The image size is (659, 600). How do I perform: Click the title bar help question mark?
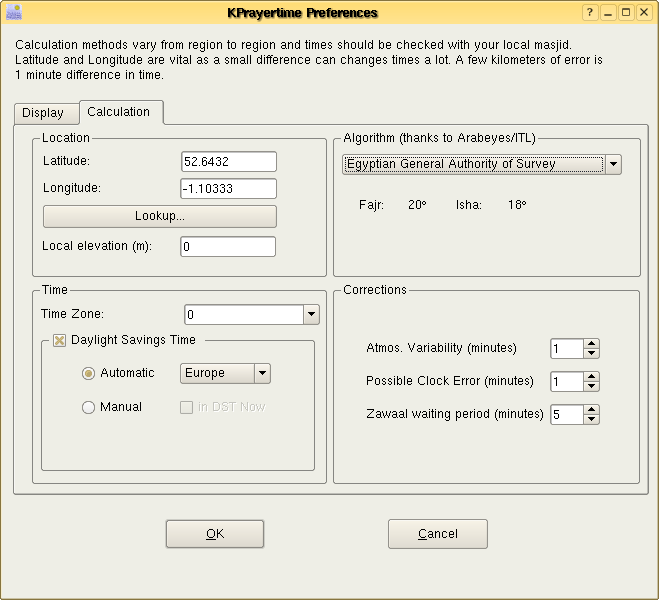point(590,12)
